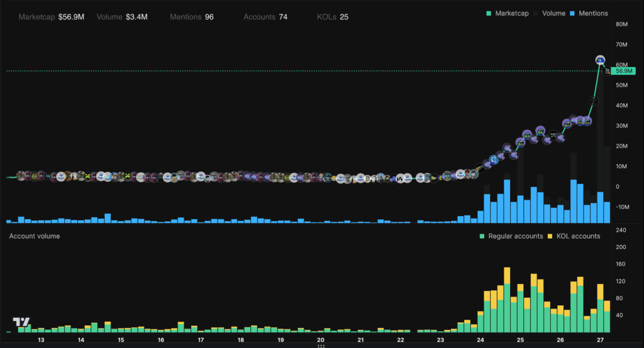The height and width of the screenshot is (348, 644).
Task: Click the pane resize handle at bottom center
Action: click(321, 345)
